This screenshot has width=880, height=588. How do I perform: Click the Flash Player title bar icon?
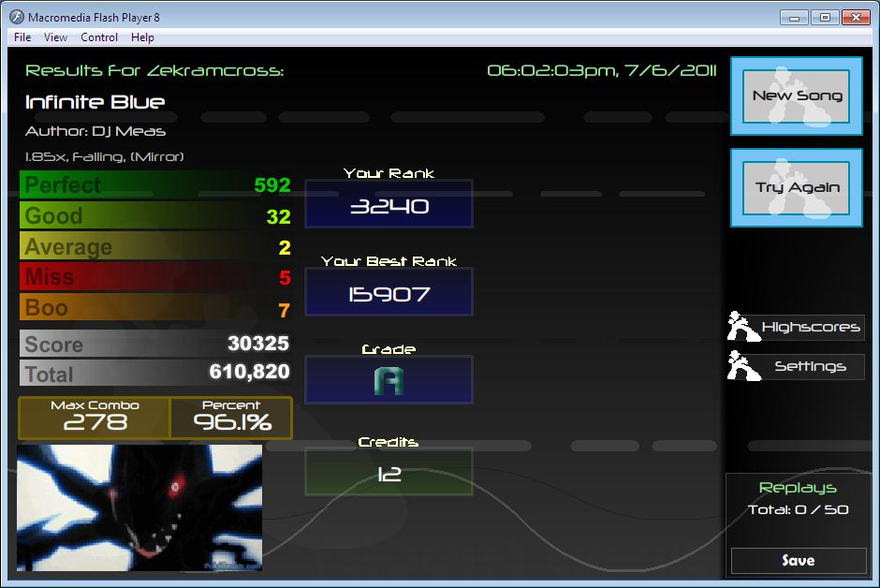coord(17,17)
